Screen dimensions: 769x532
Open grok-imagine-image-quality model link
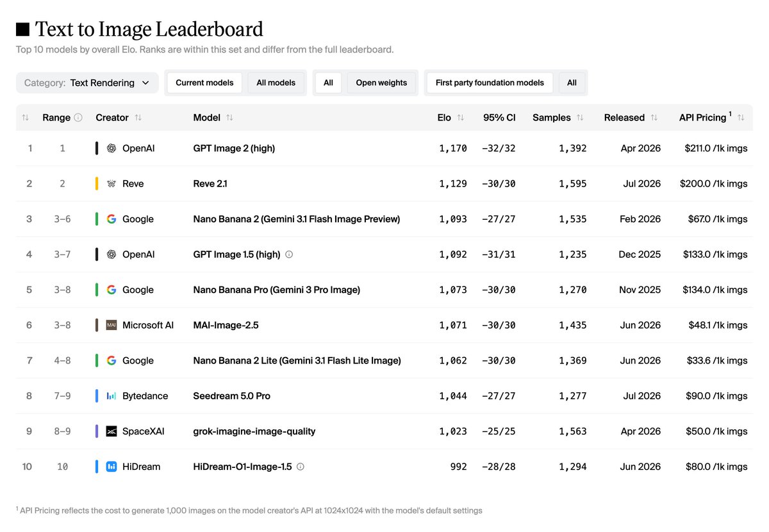[x=254, y=431]
